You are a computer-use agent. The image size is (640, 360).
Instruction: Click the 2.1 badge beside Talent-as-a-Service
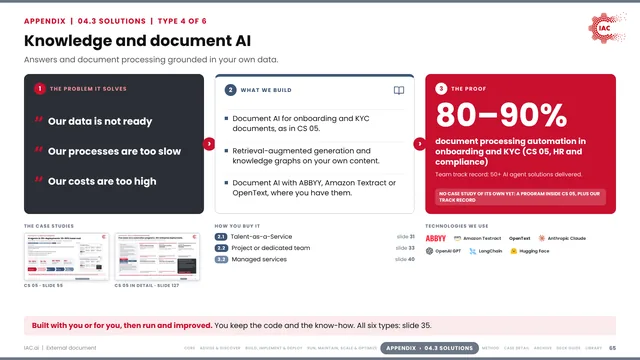tap(221, 237)
